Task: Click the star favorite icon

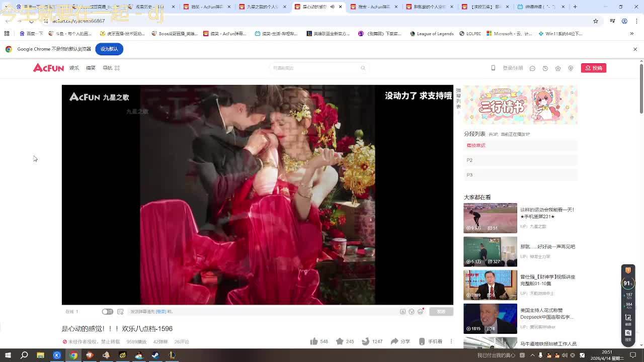Action: click(340, 341)
